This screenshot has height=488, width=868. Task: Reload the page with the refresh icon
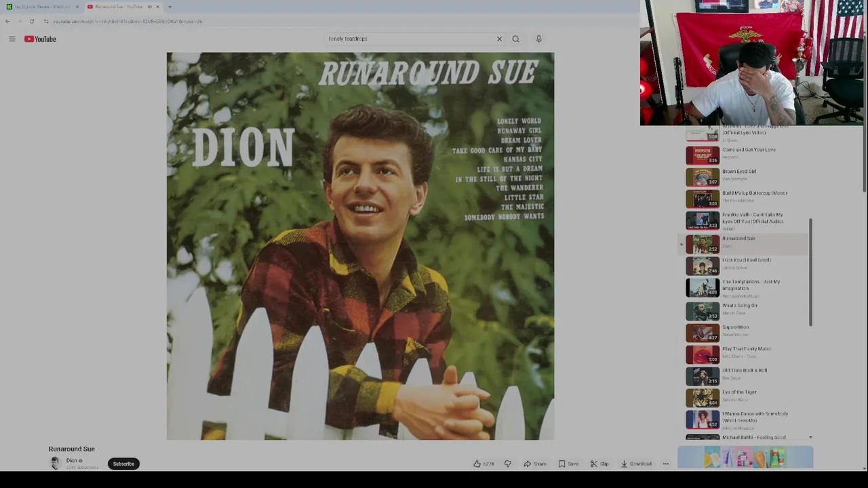(x=31, y=21)
